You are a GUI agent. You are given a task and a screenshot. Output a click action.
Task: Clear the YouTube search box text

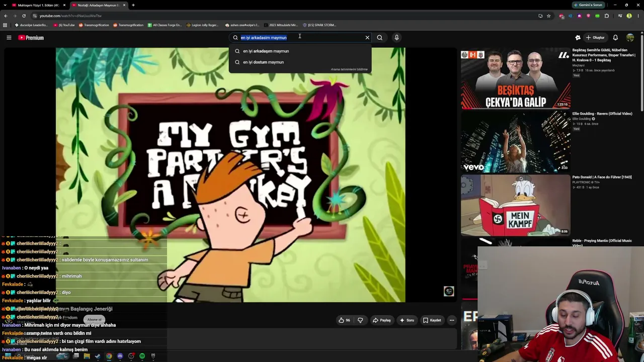click(x=367, y=38)
